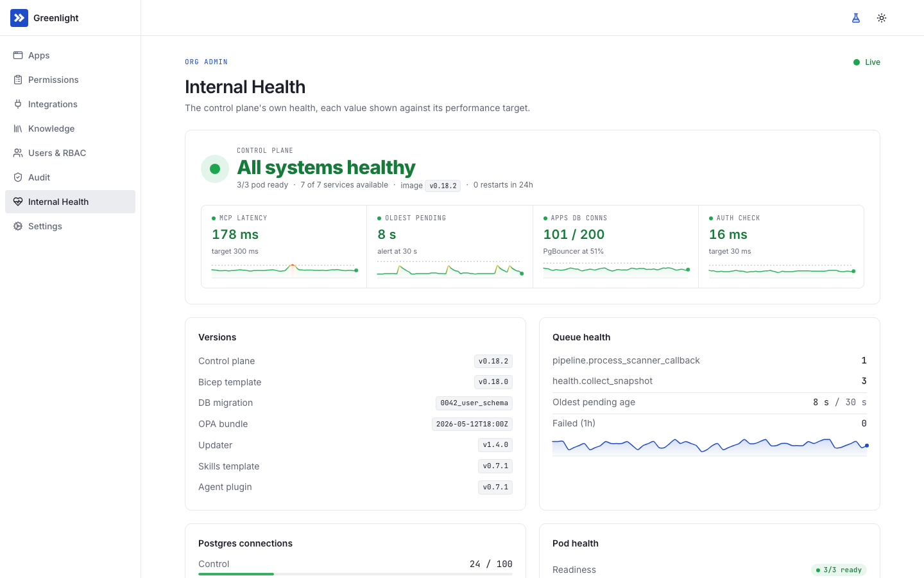
Task: Open Apps in the sidebar
Action: coord(70,55)
